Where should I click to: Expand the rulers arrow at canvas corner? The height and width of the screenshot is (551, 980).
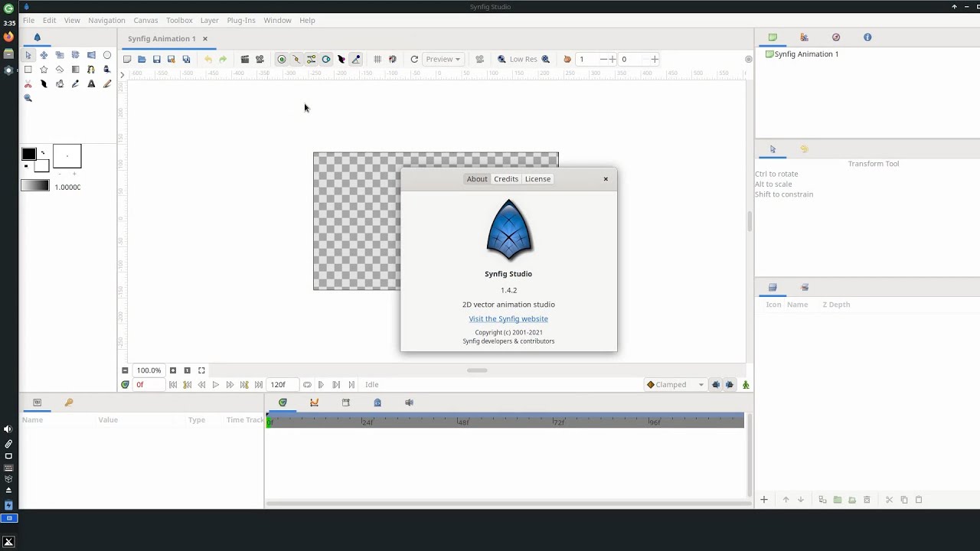[x=122, y=74]
